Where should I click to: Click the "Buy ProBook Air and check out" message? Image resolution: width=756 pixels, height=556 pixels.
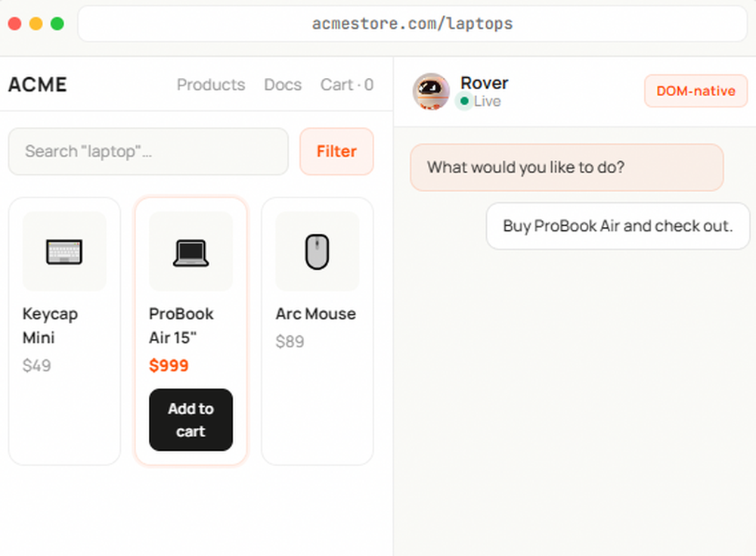pyautogui.click(x=618, y=225)
